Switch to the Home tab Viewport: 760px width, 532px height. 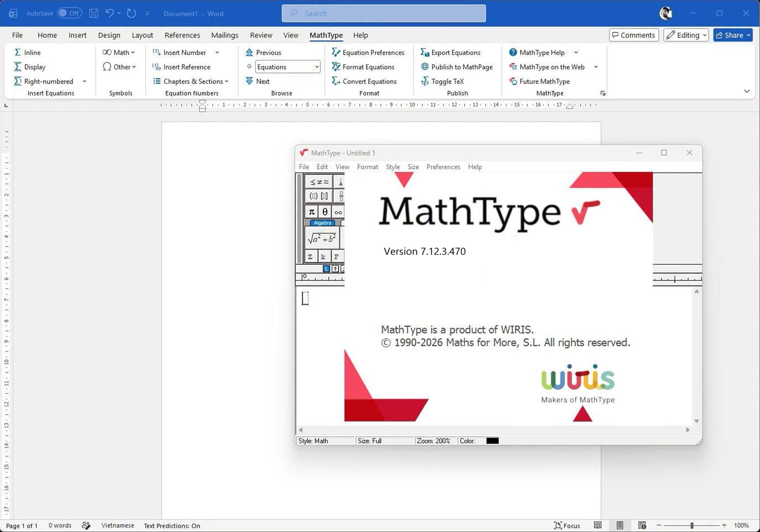pyautogui.click(x=47, y=35)
